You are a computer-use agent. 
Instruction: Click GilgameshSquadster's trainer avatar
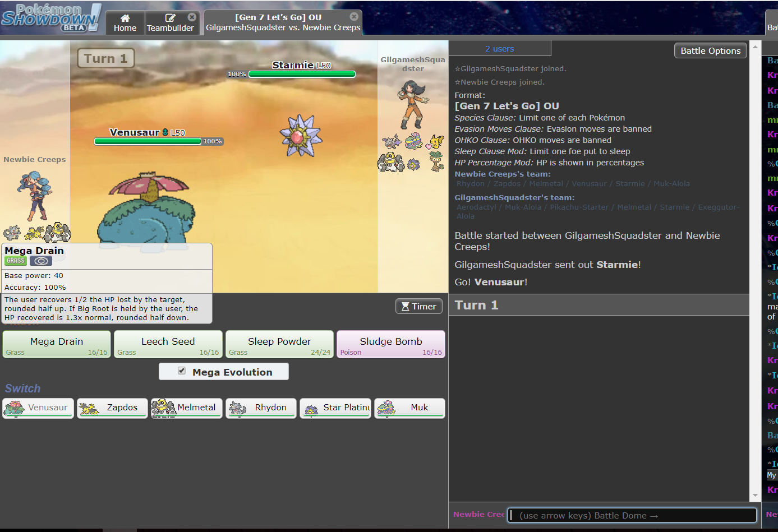413,104
